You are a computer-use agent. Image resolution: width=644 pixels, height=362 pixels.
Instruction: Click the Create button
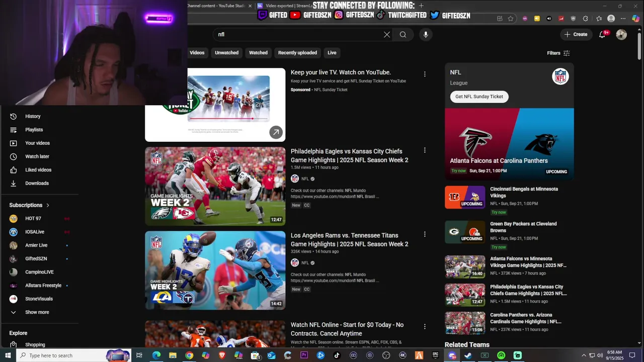[576, 35]
